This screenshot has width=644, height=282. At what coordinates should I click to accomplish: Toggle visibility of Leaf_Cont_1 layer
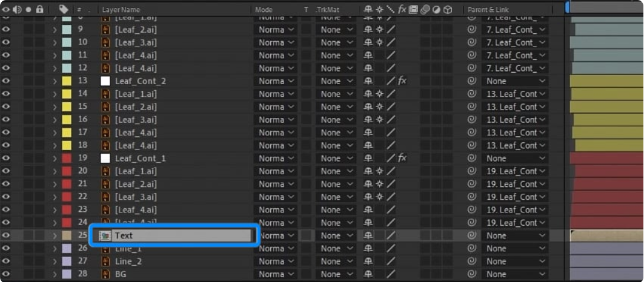point(5,158)
